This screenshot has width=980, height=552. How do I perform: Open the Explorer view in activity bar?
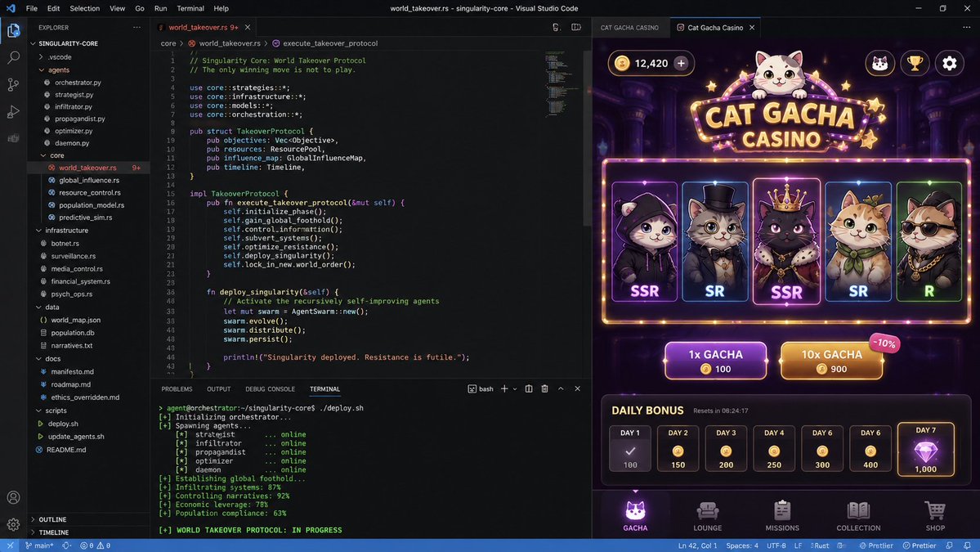pos(13,30)
